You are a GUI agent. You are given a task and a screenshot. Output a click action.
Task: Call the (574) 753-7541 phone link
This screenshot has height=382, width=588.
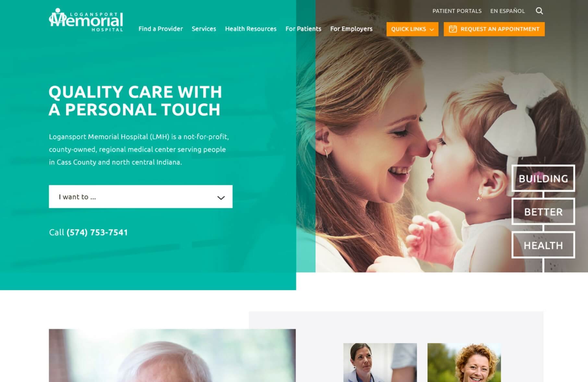tap(97, 232)
